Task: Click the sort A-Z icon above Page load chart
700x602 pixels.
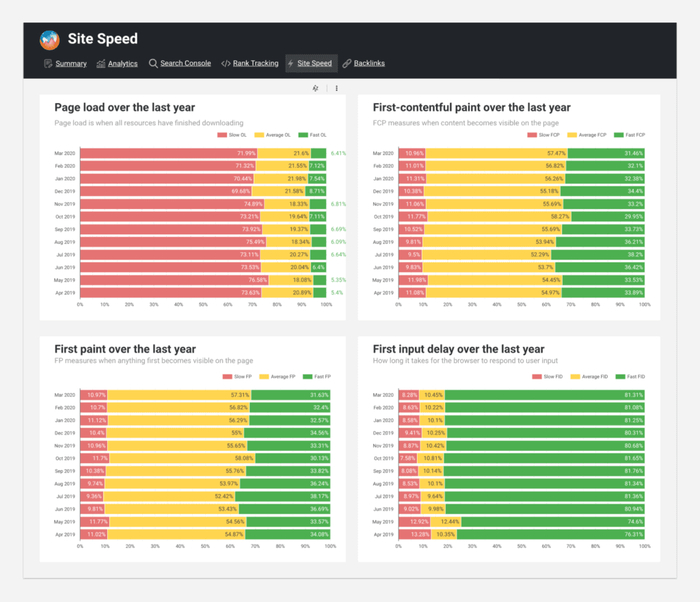Action: click(x=316, y=88)
